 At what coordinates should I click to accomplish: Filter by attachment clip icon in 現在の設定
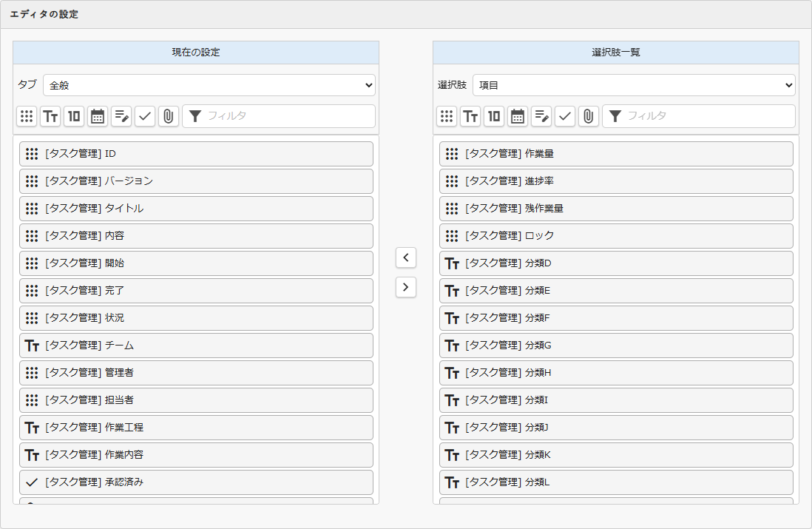[169, 116]
